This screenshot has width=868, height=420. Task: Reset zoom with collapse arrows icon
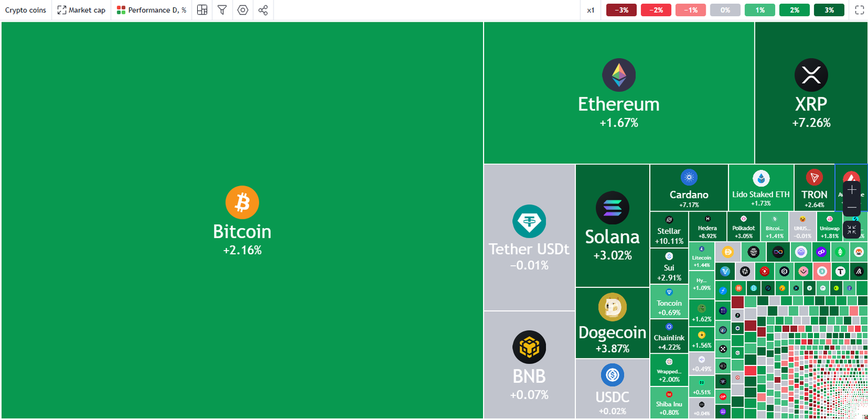coord(852,230)
